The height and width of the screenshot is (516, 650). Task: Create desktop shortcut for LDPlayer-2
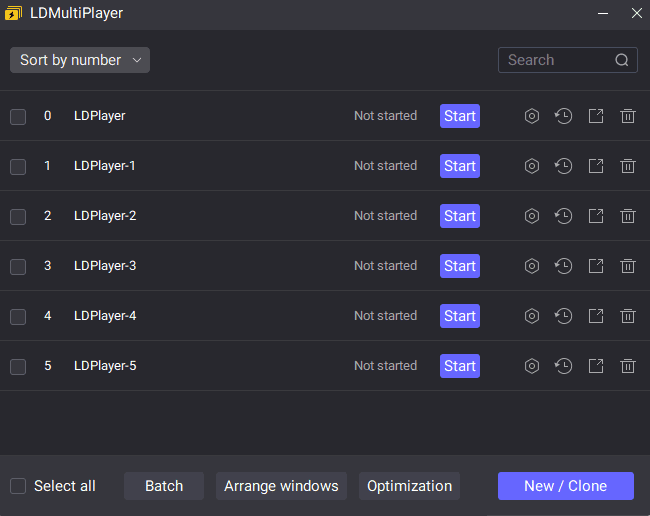coord(596,216)
